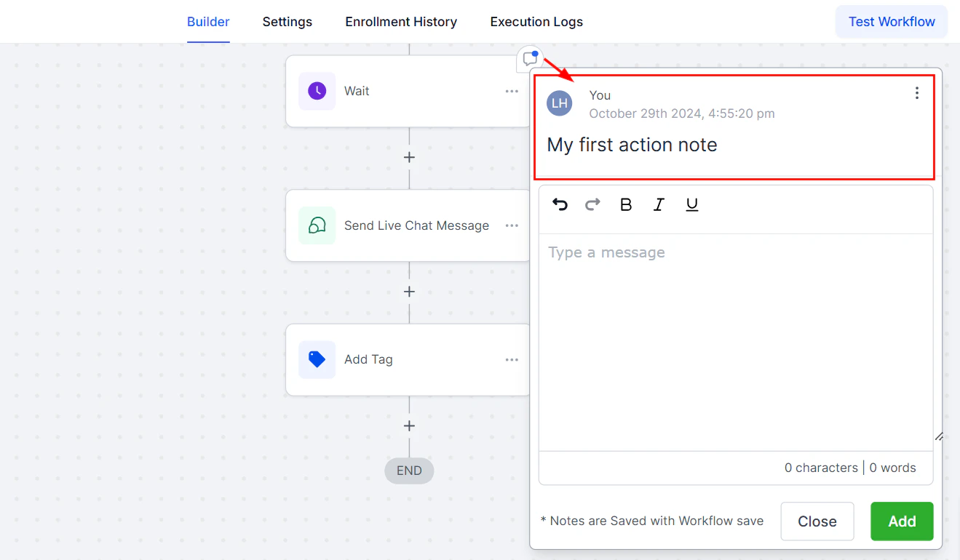This screenshot has width=960, height=560.
Task: Open the Wait step's ellipsis menu
Action: pos(512,91)
